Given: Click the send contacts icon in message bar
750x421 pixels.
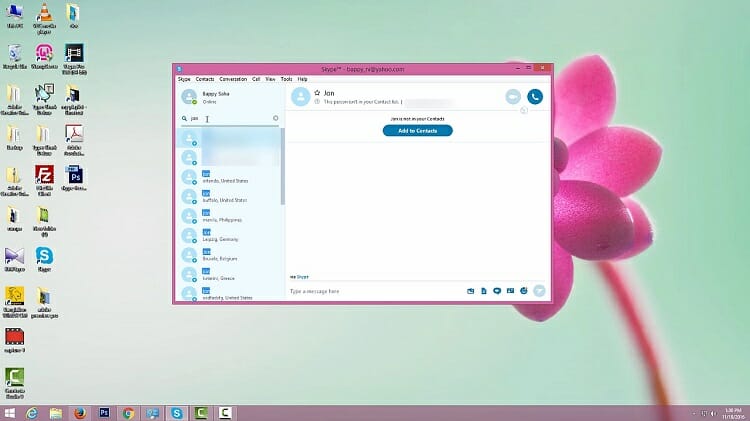Looking at the screenshot, I should 510,291.
